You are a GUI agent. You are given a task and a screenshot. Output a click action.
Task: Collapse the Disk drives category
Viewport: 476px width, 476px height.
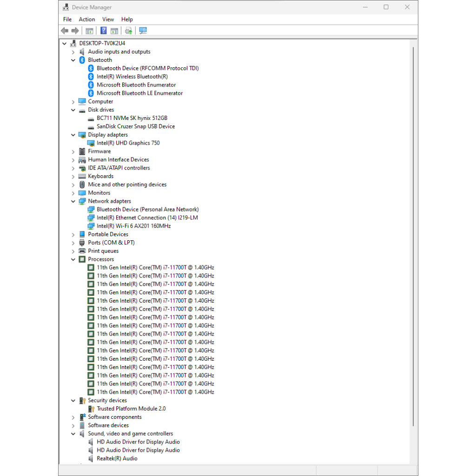coord(73,110)
